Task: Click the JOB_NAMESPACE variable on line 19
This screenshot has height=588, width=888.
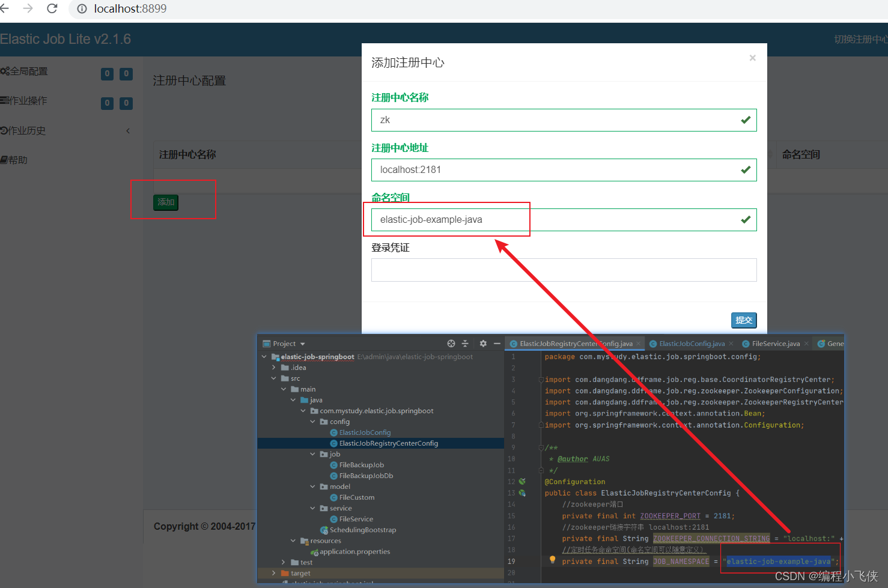Action: pos(681,562)
